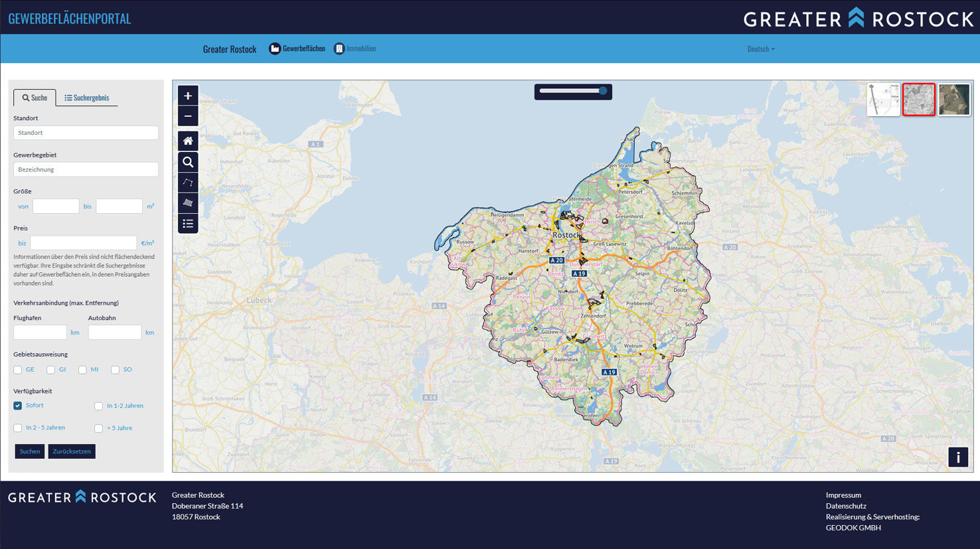Check the 'In 2 - 5 Jahren' box
980x549 pixels.
coord(18,428)
